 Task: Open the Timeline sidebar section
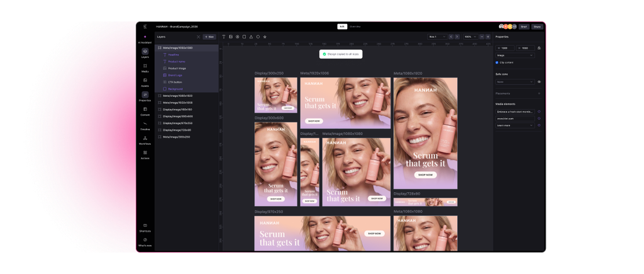145,125
